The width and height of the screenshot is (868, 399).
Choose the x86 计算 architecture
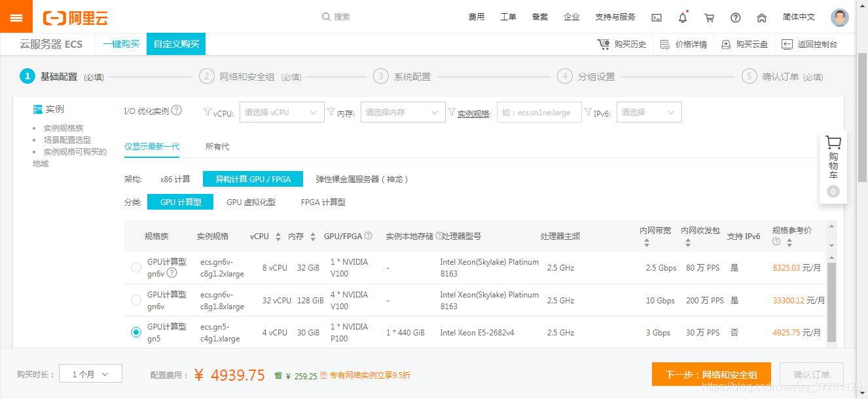[175, 179]
